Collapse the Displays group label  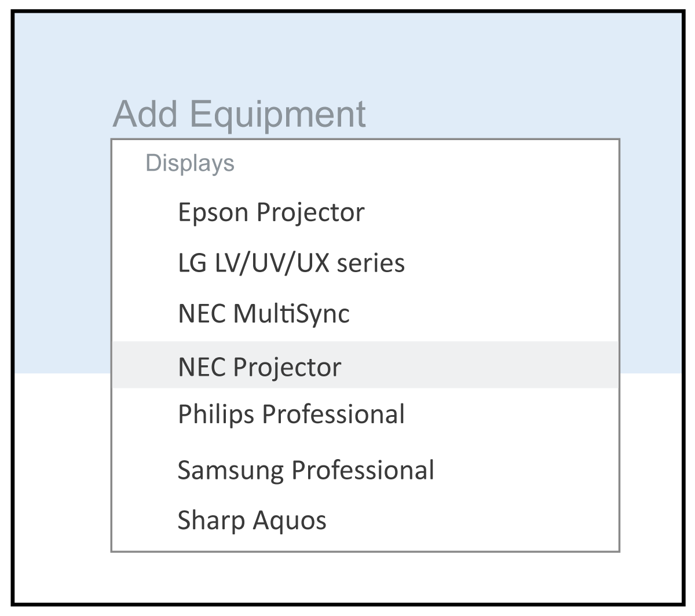point(190,163)
